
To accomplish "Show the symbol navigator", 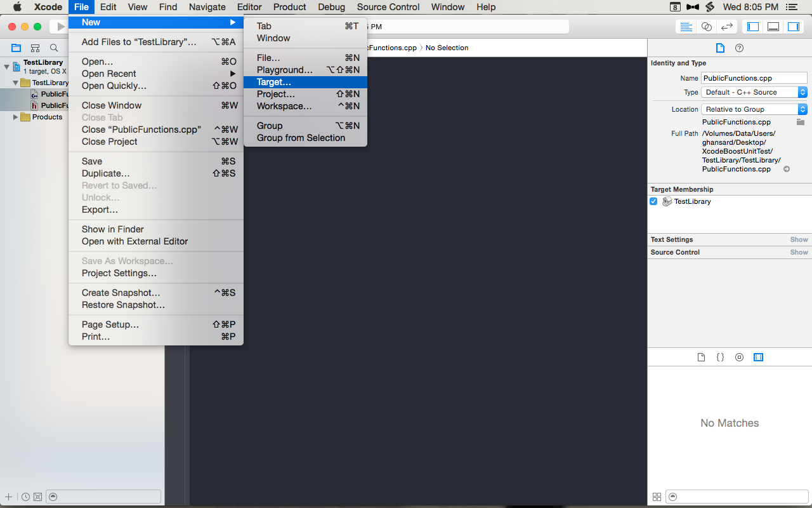I will (x=35, y=48).
